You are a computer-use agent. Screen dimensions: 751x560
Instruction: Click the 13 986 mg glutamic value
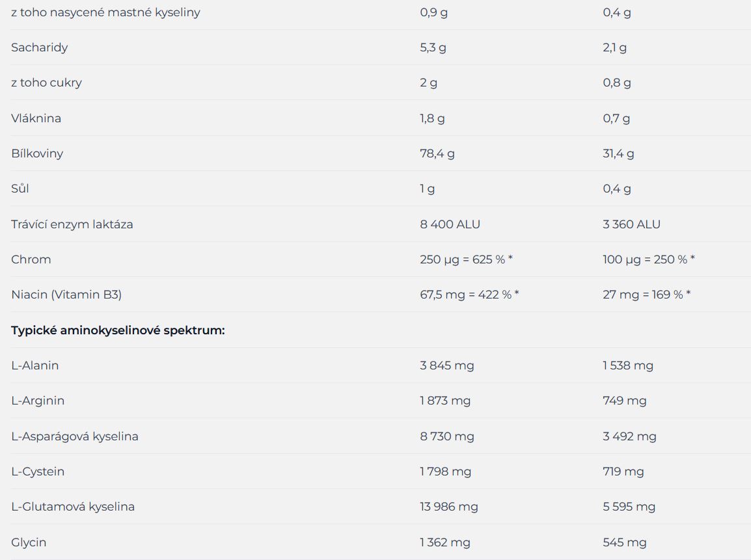[448, 507]
